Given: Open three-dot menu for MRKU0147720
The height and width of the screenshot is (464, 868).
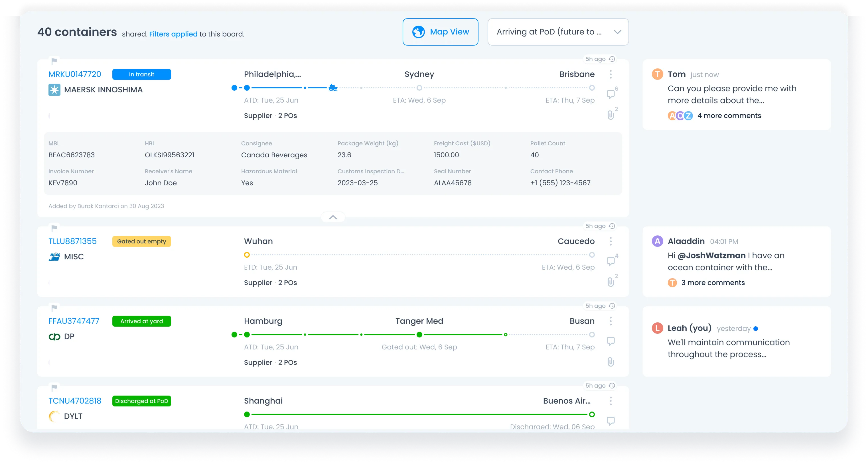Looking at the screenshot, I should point(611,74).
